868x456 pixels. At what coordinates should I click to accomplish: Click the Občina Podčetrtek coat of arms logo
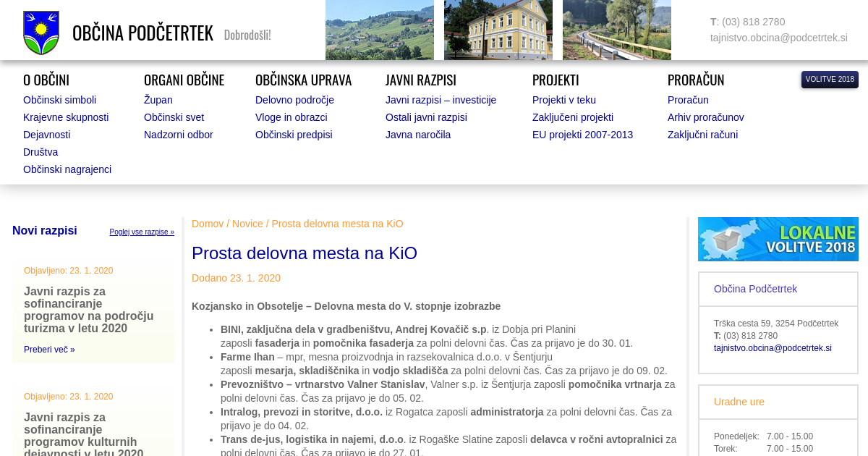pyautogui.click(x=41, y=33)
